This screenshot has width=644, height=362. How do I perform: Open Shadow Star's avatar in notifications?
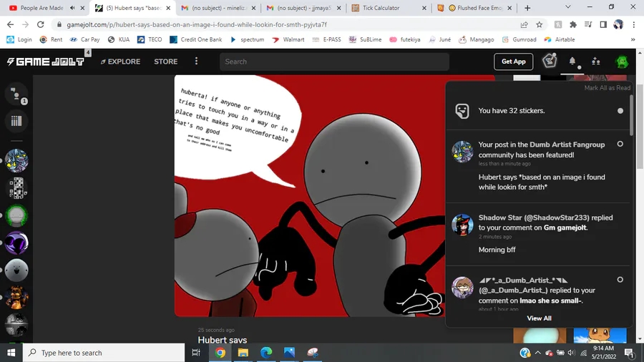[462, 225]
